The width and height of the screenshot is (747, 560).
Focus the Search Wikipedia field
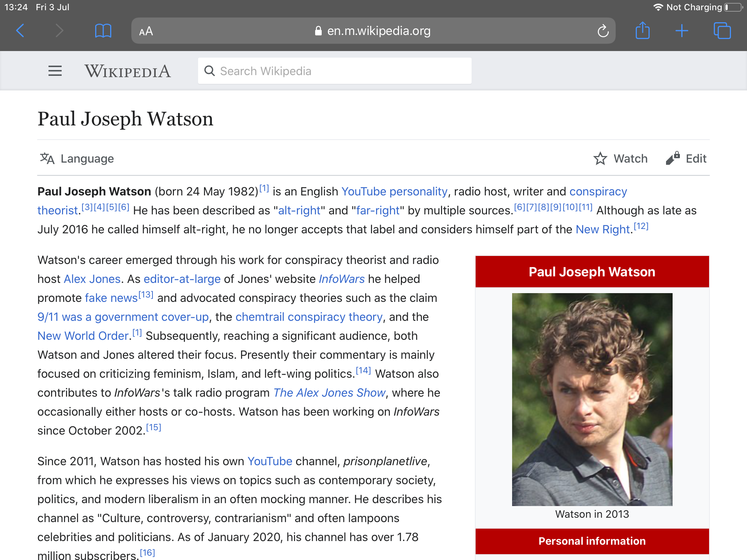point(334,71)
